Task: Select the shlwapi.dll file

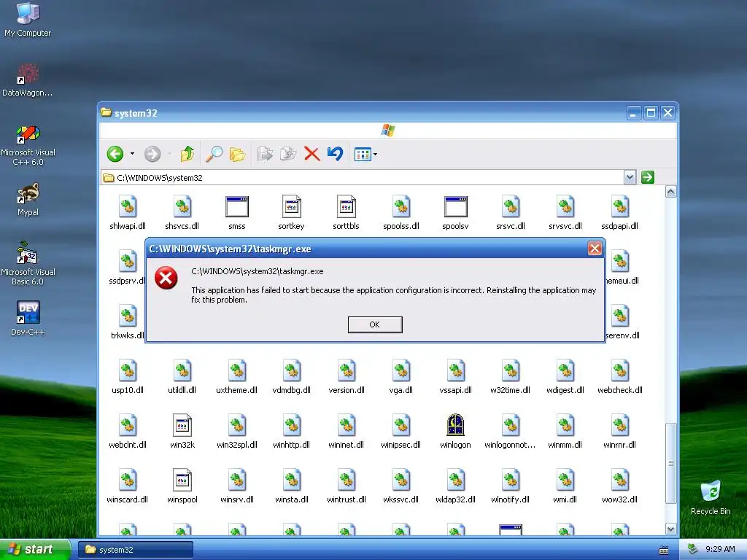Action: (128, 213)
